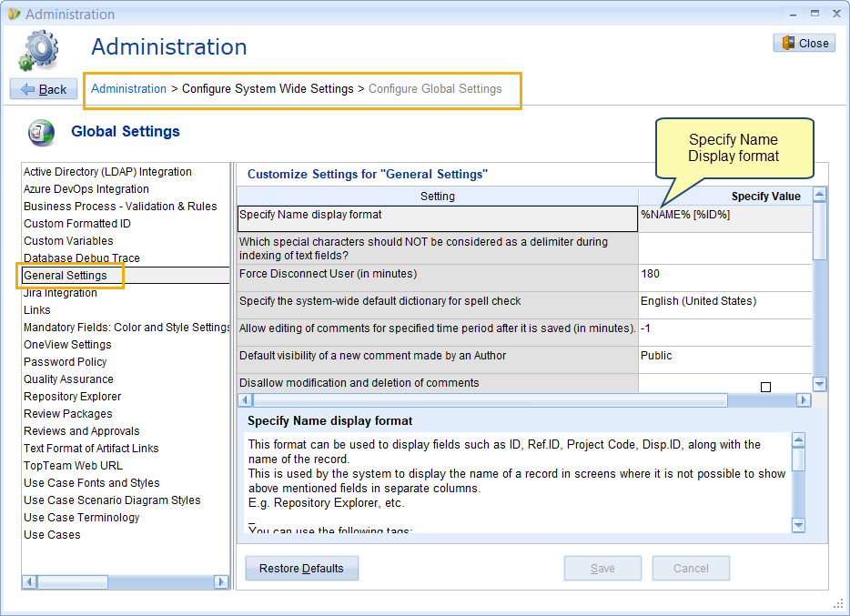Click the Global Settings globe icon
The image size is (850, 616).
(41, 133)
